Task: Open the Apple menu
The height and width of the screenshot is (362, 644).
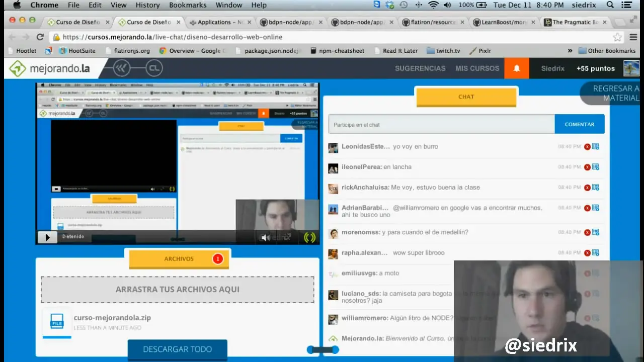Action: coord(17,5)
